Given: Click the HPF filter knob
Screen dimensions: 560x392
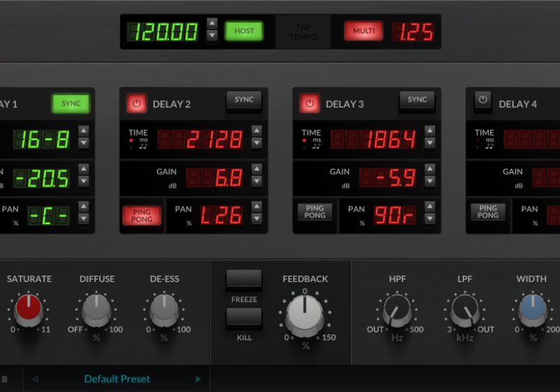Looking at the screenshot, I should [397, 309].
